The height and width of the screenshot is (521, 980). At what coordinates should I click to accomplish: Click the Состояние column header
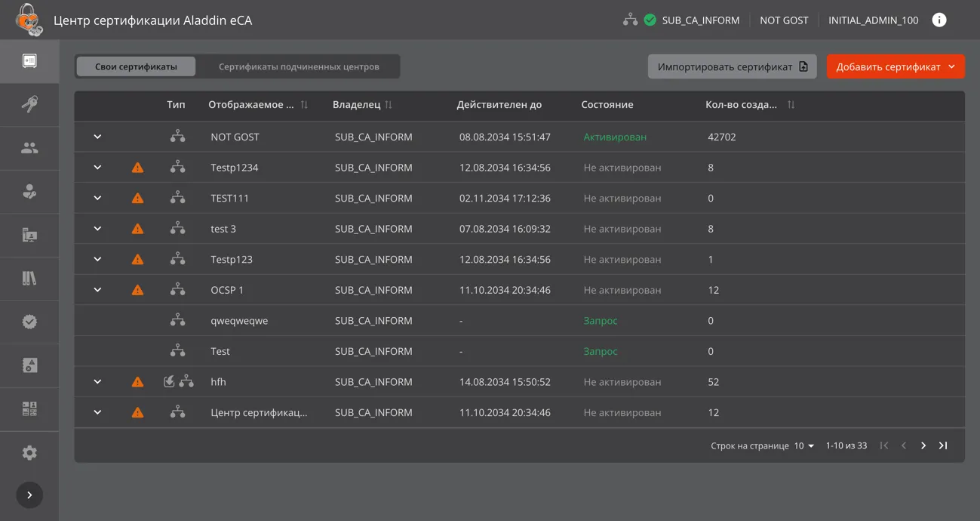pyautogui.click(x=607, y=105)
